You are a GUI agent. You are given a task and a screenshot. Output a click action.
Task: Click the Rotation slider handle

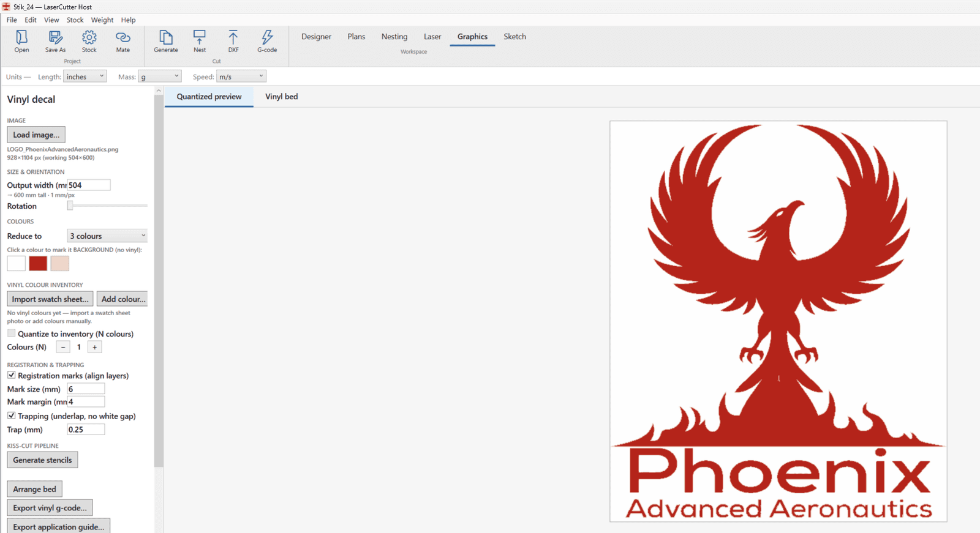point(70,206)
